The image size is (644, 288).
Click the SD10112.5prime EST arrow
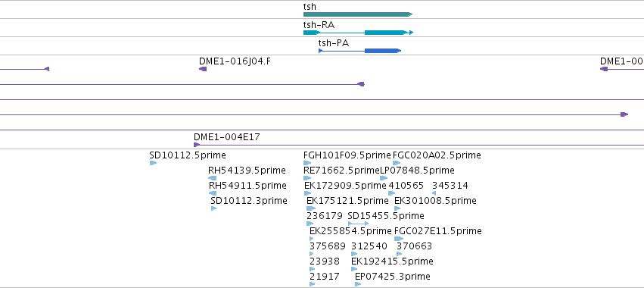pos(153,163)
